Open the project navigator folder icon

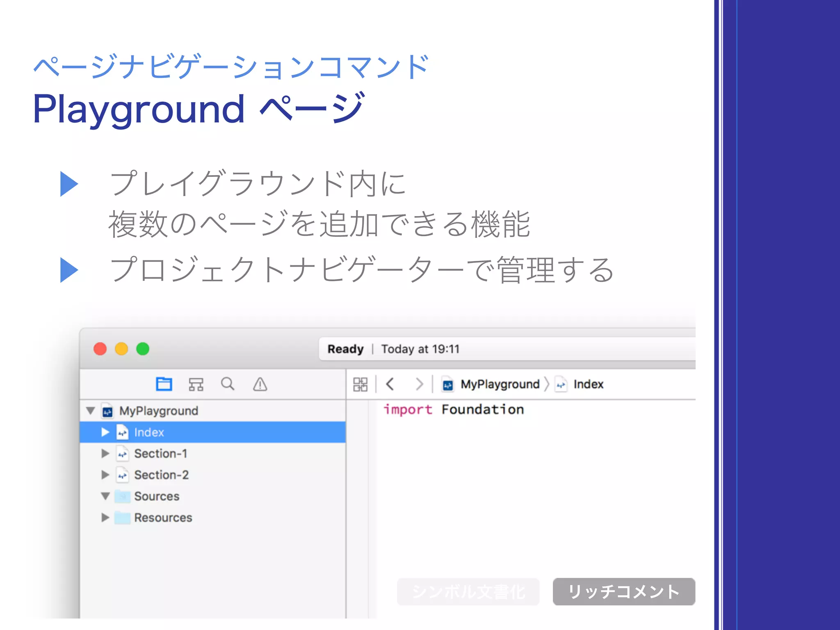[164, 384]
